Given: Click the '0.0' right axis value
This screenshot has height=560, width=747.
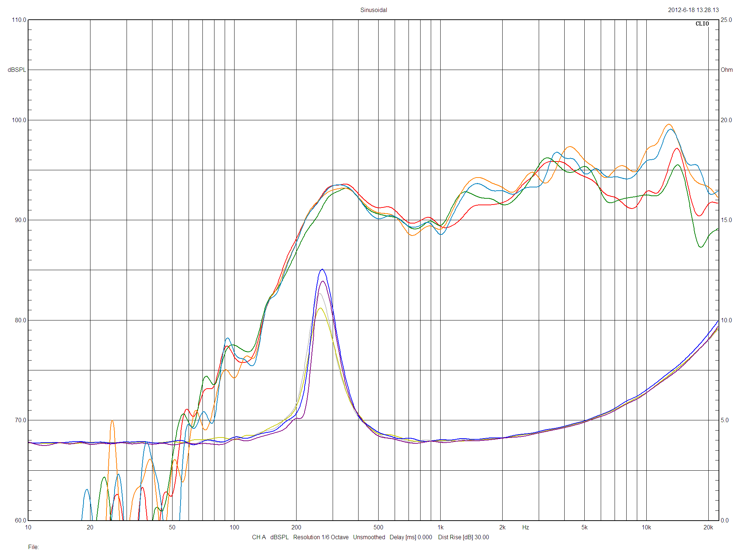Looking at the screenshot, I should 725,520.
